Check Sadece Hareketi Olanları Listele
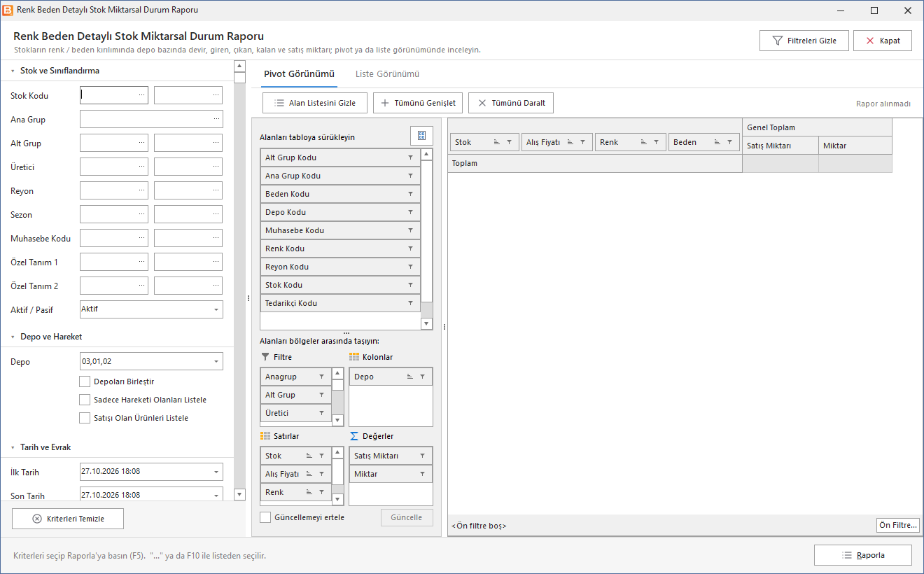Screen dimensions: 924x574 pos(85,400)
